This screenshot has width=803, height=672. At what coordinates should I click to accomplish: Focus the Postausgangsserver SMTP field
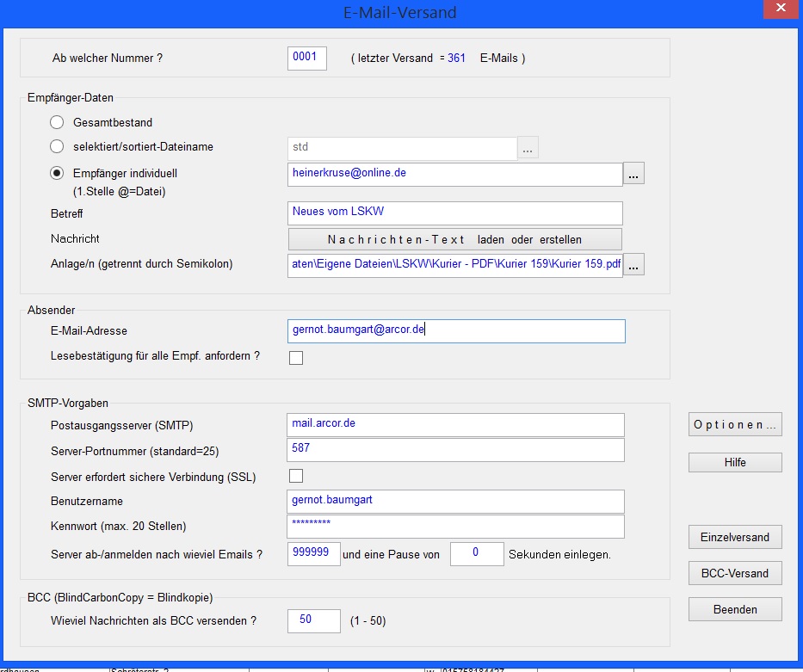[455, 424]
